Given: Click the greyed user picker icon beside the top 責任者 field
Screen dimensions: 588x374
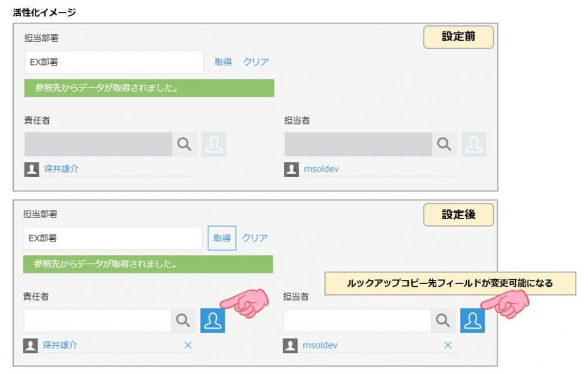Looking at the screenshot, I should 214,145.
